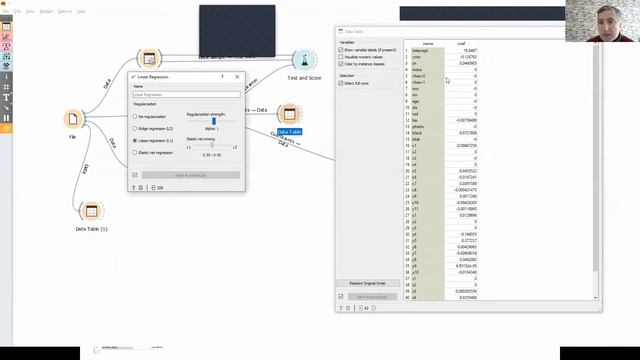Open the Options menu

64,11
